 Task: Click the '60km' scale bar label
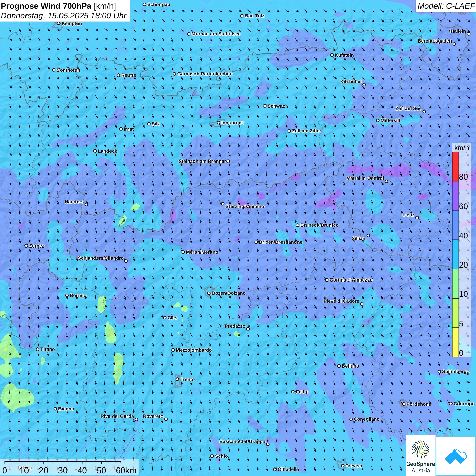126,470
